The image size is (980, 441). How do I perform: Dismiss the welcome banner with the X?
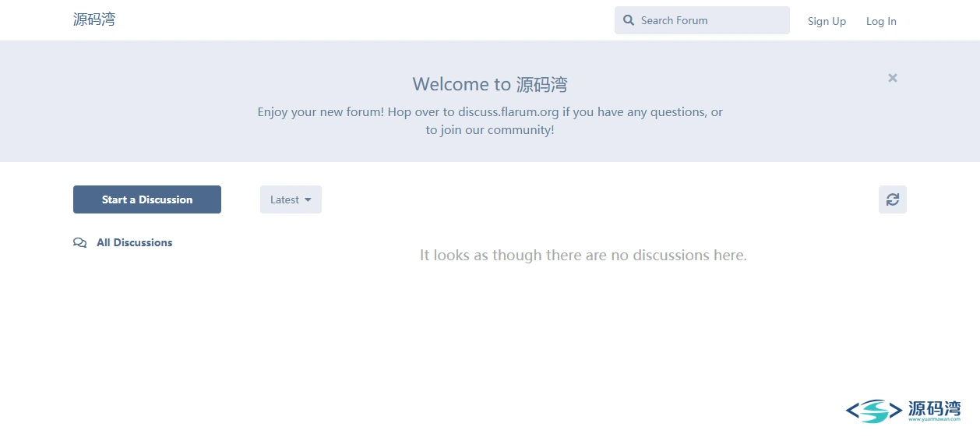pos(893,78)
